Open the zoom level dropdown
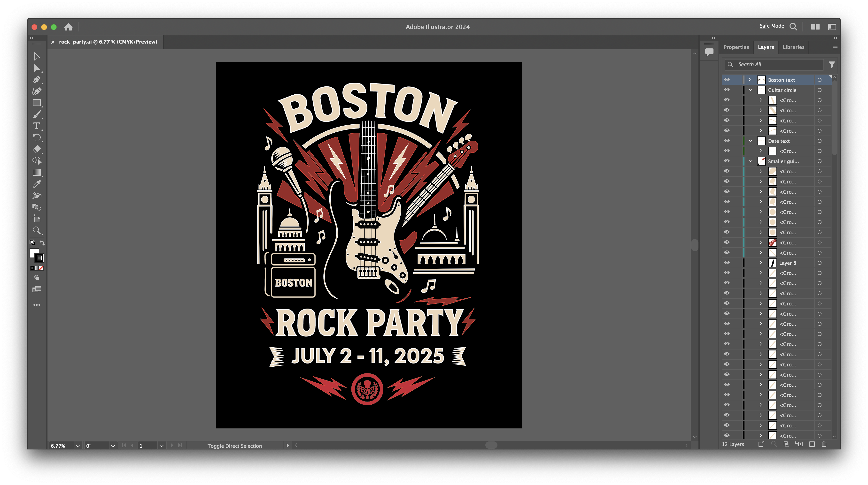Screen dimensions: 868x485 click(x=78, y=446)
